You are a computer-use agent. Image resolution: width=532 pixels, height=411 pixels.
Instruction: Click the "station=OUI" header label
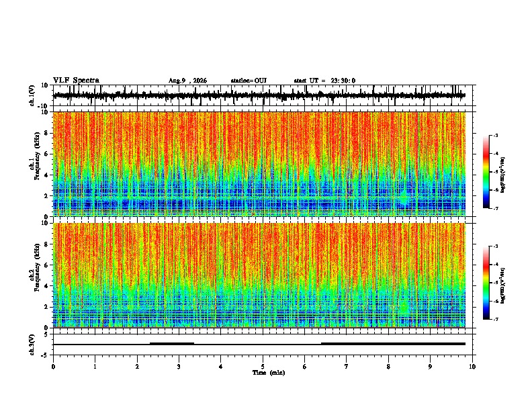pyautogui.click(x=249, y=81)
